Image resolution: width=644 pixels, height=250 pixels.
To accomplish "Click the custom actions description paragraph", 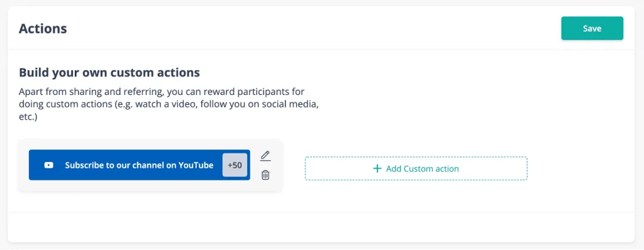I will [x=169, y=104].
